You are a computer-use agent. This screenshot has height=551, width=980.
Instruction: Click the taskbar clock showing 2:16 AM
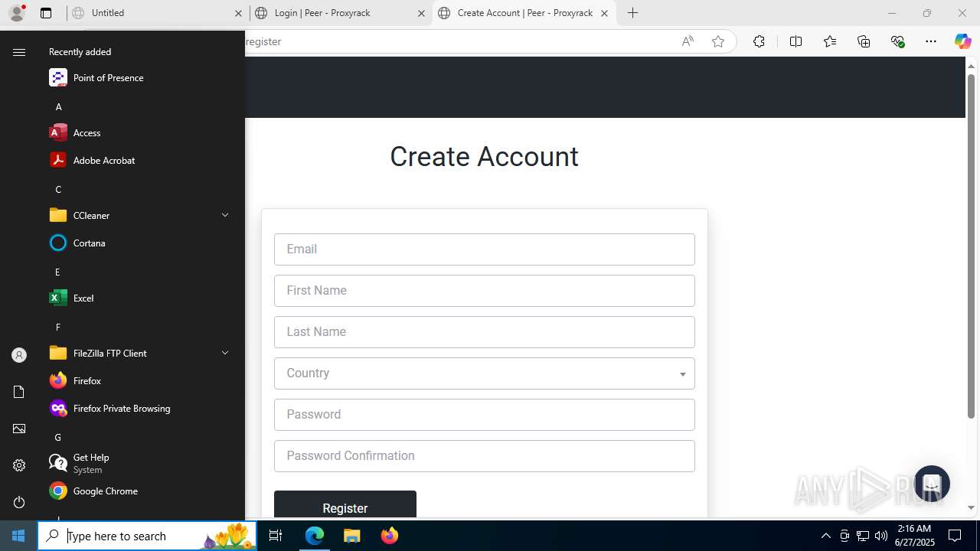click(914, 536)
